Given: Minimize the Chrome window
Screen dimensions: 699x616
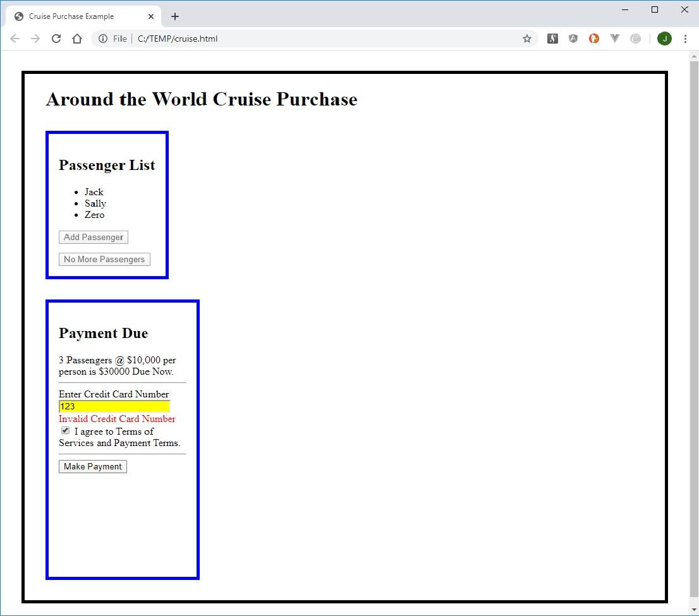Looking at the screenshot, I should 625,10.
